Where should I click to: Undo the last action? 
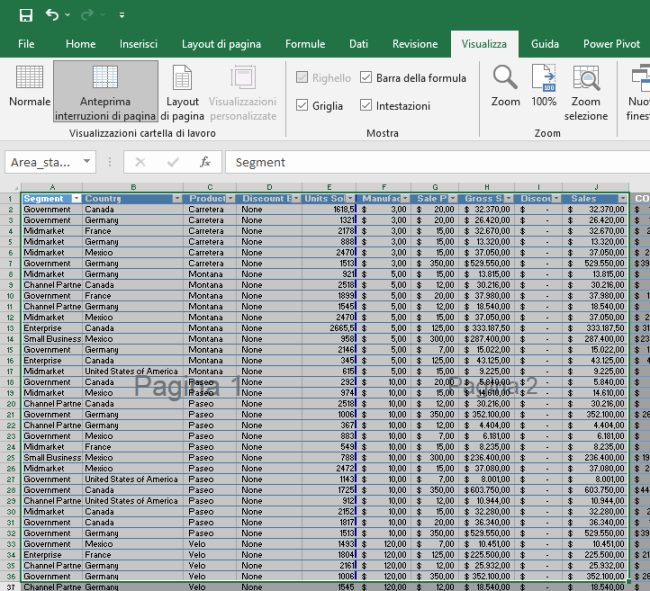click(x=52, y=15)
